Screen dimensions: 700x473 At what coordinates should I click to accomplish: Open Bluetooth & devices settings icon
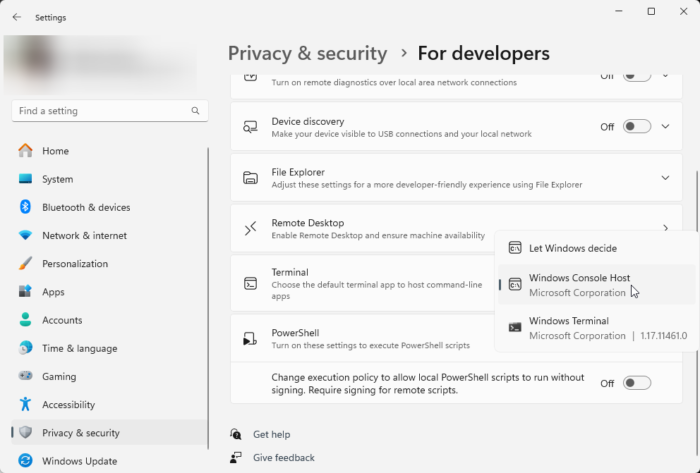pos(25,207)
